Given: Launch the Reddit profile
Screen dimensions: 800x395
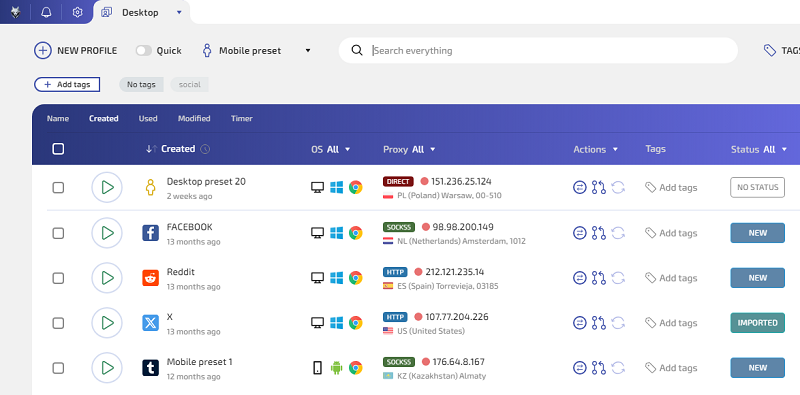Looking at the screenshot, I should tap(107, 278).
